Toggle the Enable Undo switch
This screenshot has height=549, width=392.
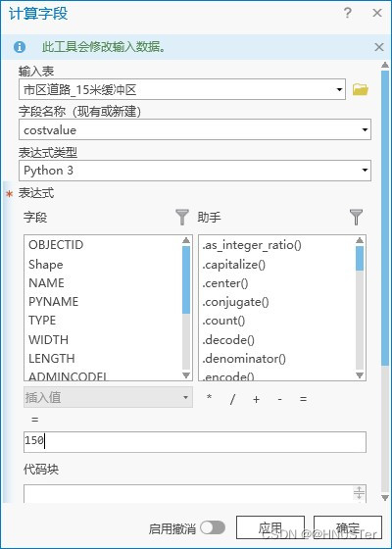pos(213,527)
